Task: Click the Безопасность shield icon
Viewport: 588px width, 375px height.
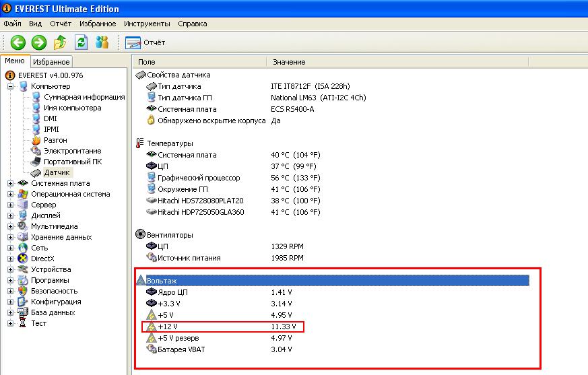Action: 23,291
